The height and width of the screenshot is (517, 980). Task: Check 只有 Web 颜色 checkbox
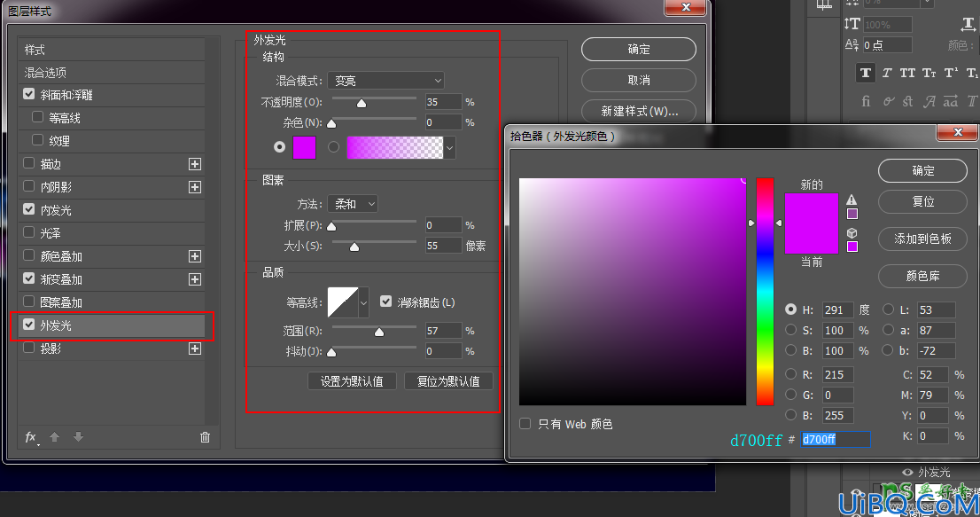click(525, 424)
